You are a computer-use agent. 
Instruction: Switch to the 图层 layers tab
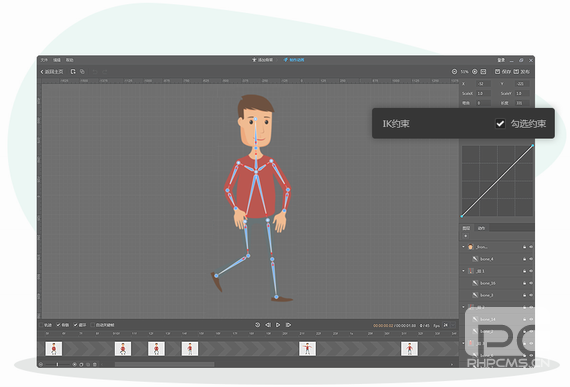[466, 228]
